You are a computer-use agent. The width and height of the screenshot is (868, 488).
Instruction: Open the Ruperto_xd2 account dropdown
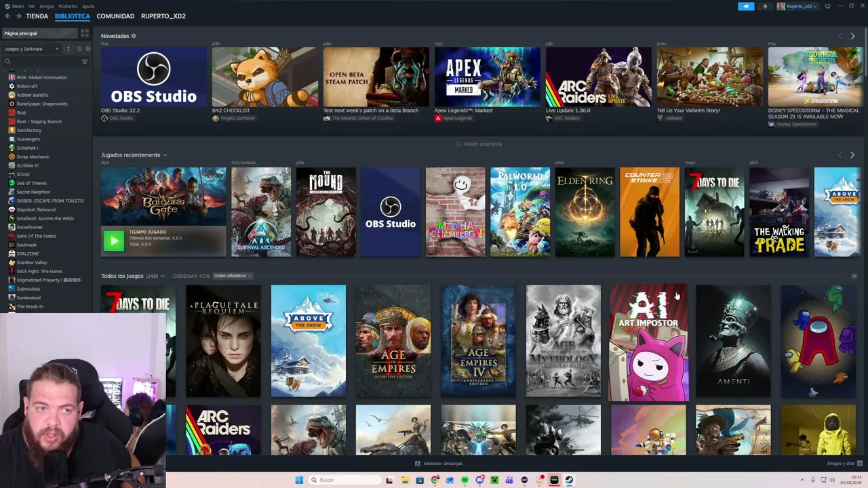coord(797,6)
